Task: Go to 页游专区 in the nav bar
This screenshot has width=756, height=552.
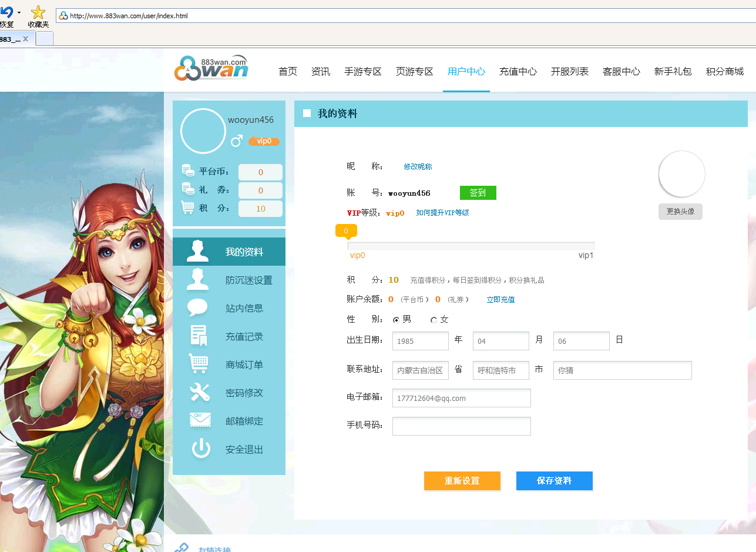Action: [x=415, y=72]
